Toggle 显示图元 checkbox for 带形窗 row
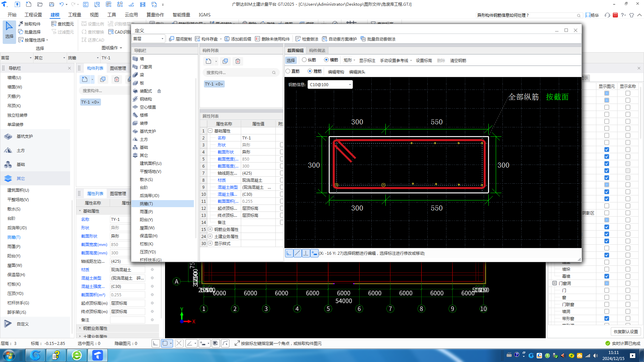 point(607,318)
